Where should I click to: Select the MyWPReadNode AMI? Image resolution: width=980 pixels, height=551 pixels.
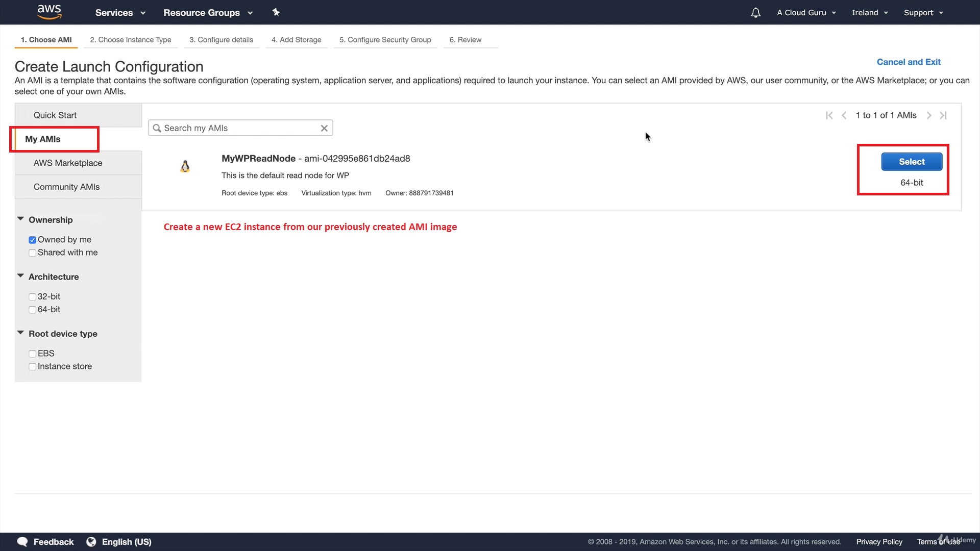[912, 162]
